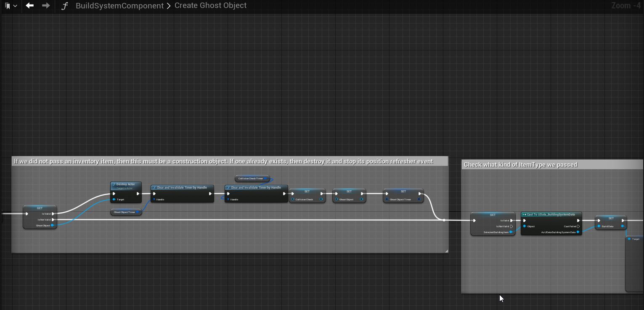Viewport: 644px width, 310px height.
Task: Click the Build Data input pin on SET
Action: point(599,226)
